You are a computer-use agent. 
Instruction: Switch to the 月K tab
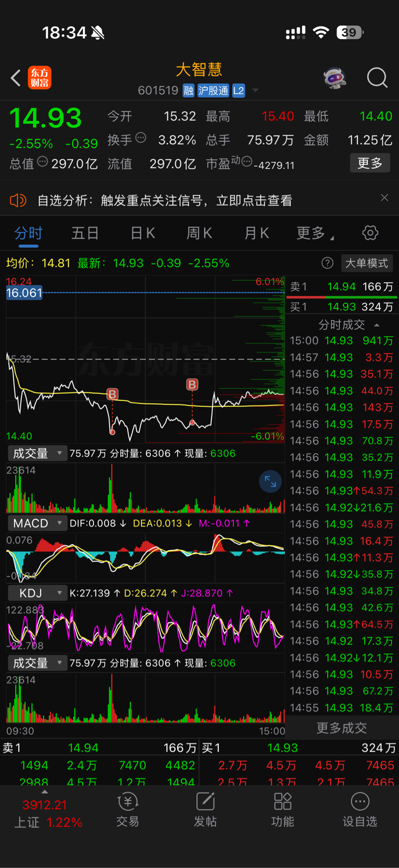click(x=257, y=233)
